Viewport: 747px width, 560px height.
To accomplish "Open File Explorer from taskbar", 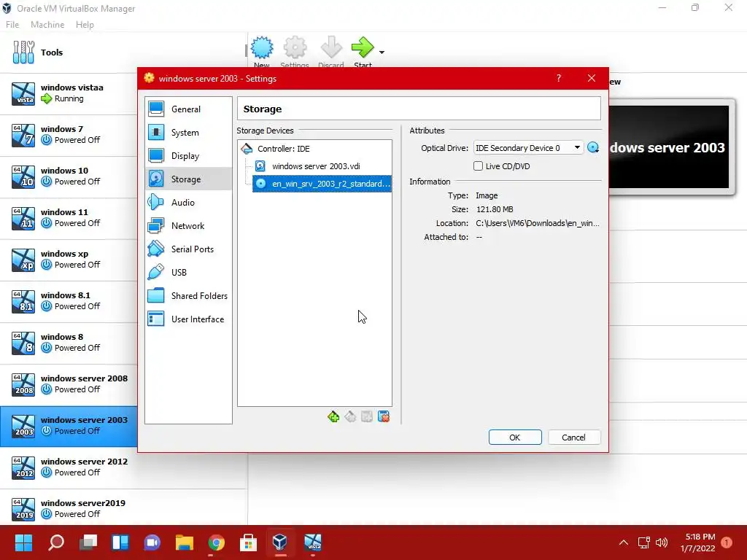I will pyautogui.click(x=184, y=542).
